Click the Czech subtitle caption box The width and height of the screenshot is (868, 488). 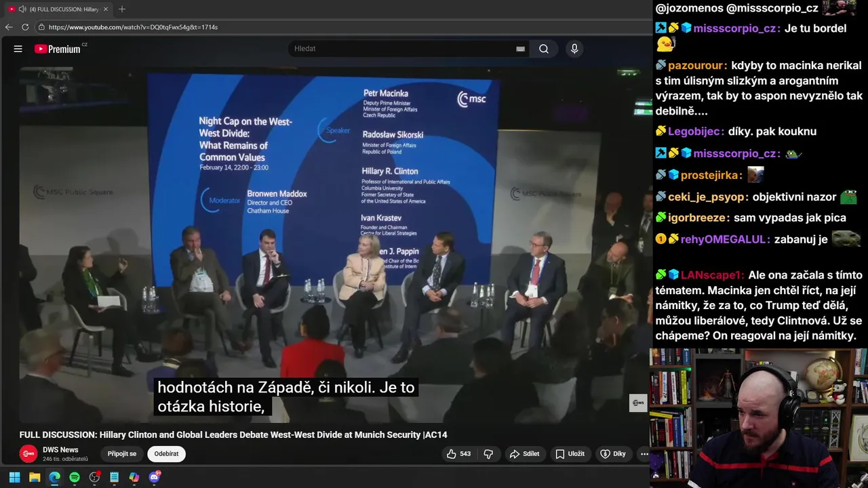pyautogui.click(x=286, y=397)
